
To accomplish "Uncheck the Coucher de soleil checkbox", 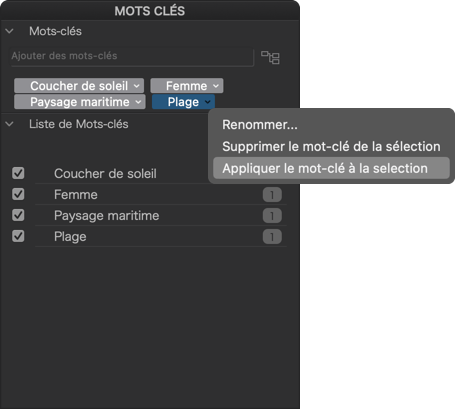I will coord(18,173).
